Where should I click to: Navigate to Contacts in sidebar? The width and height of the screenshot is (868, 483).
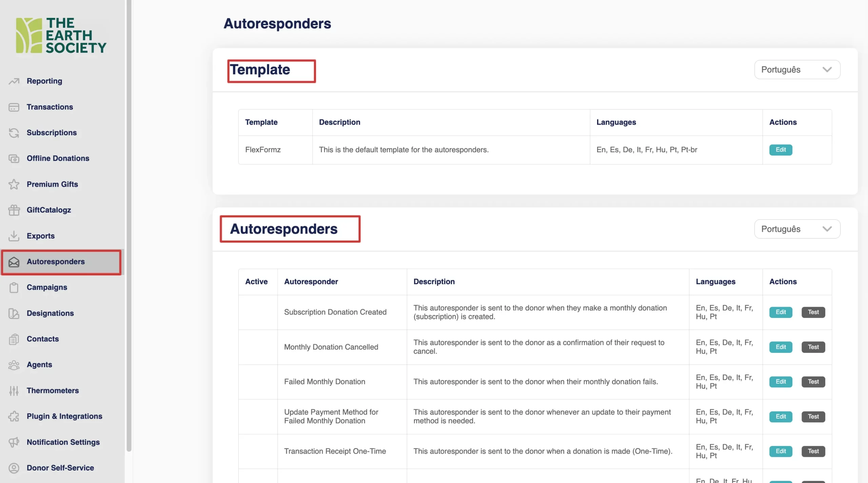pyautogui.click(x=43, y=339)
